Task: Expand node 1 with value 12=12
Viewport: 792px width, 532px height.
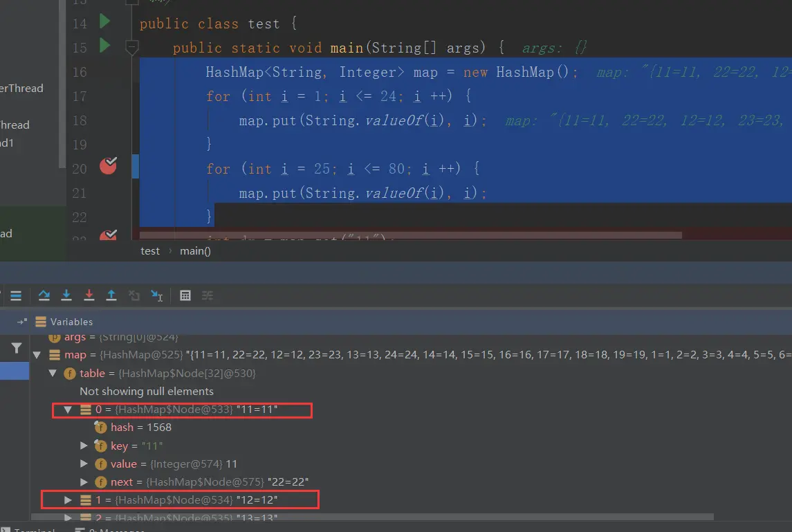Action: pyautogui.click(x=68, y=500)
